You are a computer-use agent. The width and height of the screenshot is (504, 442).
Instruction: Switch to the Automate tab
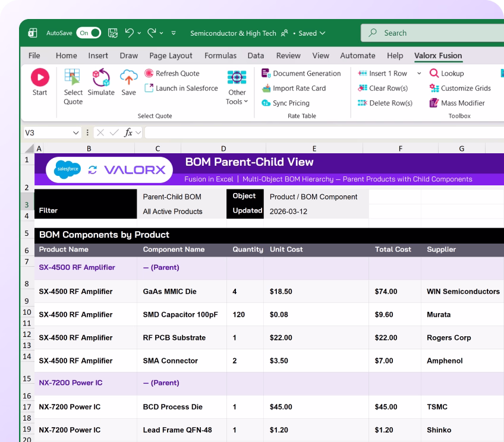(358, 56)
